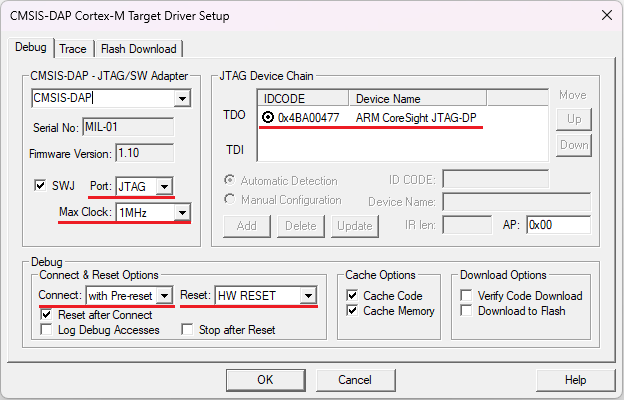Screen dimensions: 624x400
Task: Enable Verify Code Download option
Action: tap(467, 296)
